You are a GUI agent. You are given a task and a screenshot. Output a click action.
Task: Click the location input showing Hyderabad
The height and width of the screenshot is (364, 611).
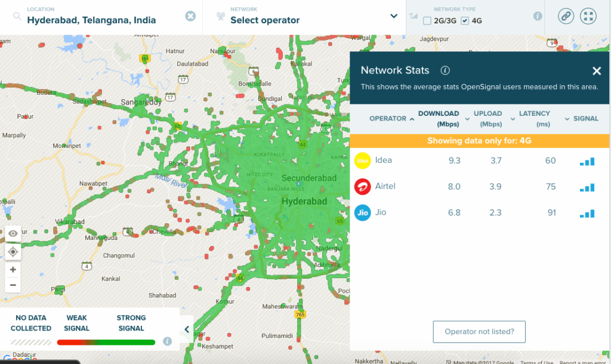91,20
